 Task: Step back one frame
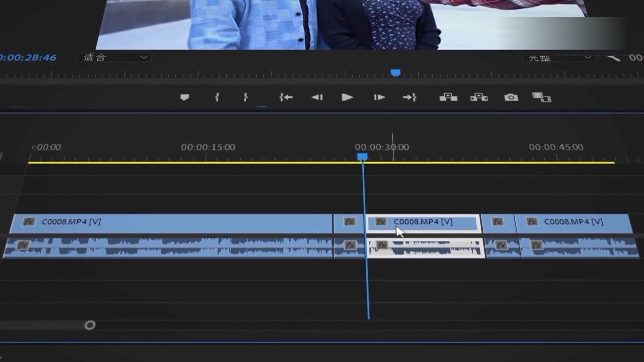click(317, 97)
